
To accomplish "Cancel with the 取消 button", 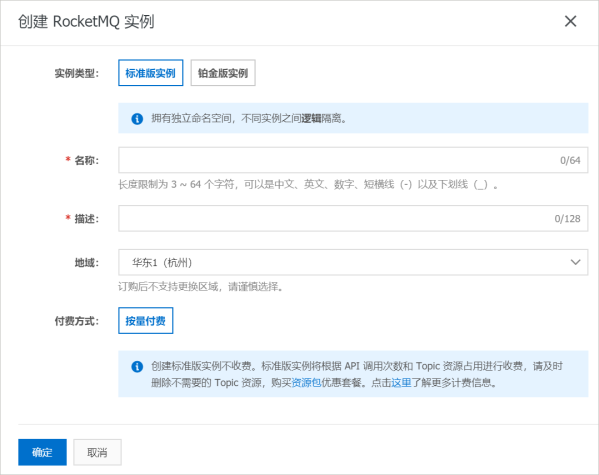I will pos(97,452).
